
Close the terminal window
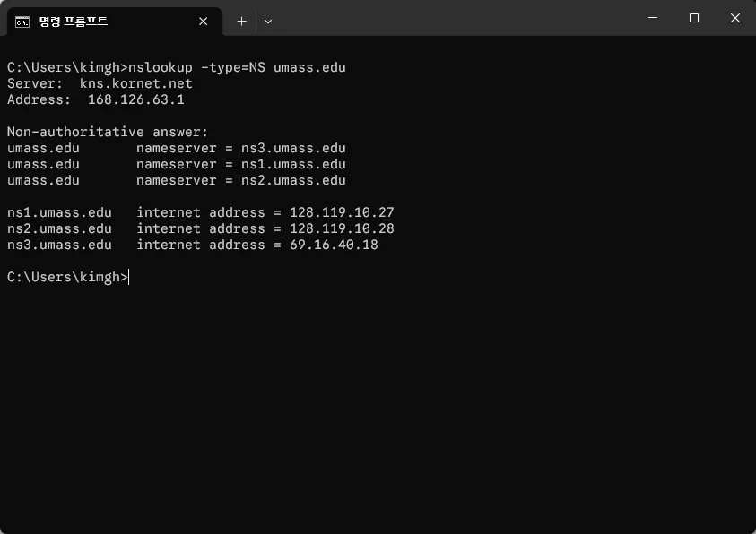734,18
